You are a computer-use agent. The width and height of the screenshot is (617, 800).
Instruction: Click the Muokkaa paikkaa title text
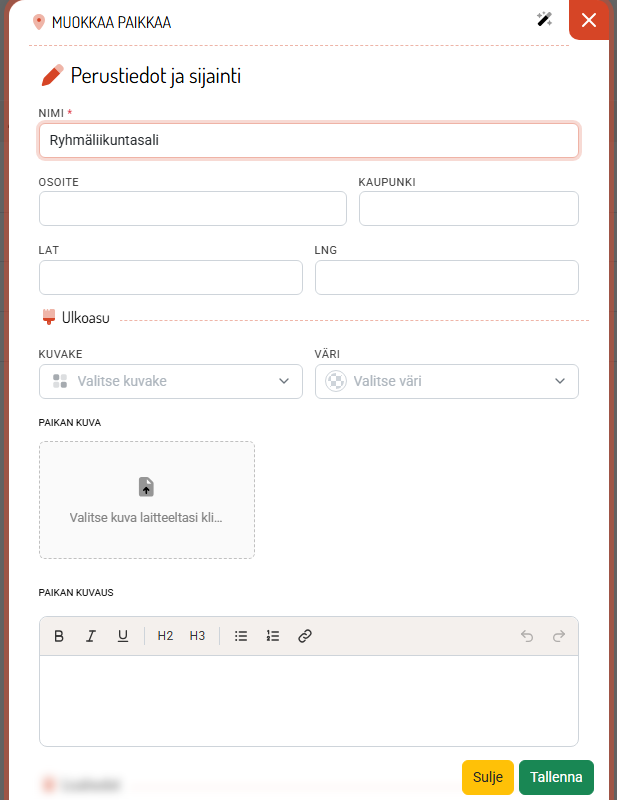(x=111, y=22)
